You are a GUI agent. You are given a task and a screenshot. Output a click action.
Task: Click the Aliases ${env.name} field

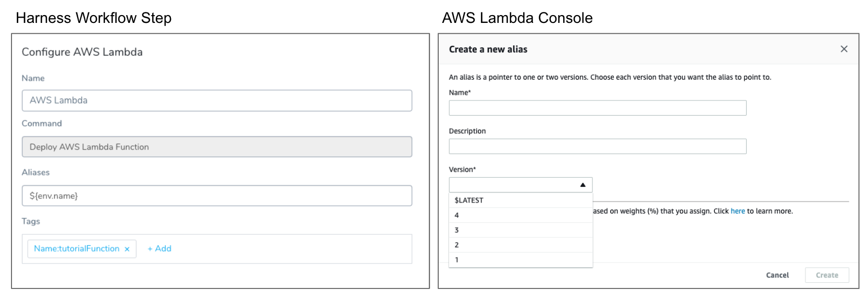(x=217, y=196)
